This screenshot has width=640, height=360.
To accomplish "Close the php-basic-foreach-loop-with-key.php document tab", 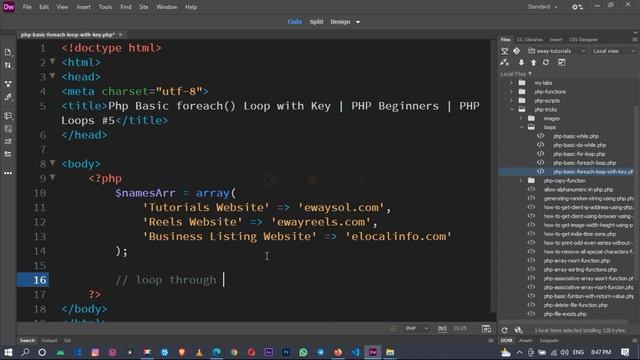I will point(120,35).
